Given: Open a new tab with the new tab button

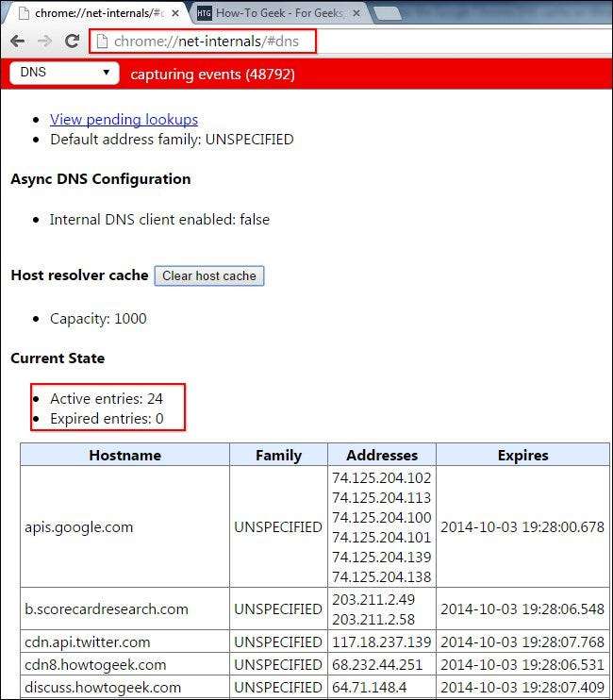Looking at the screenshot, I should [x=386, y=13].
